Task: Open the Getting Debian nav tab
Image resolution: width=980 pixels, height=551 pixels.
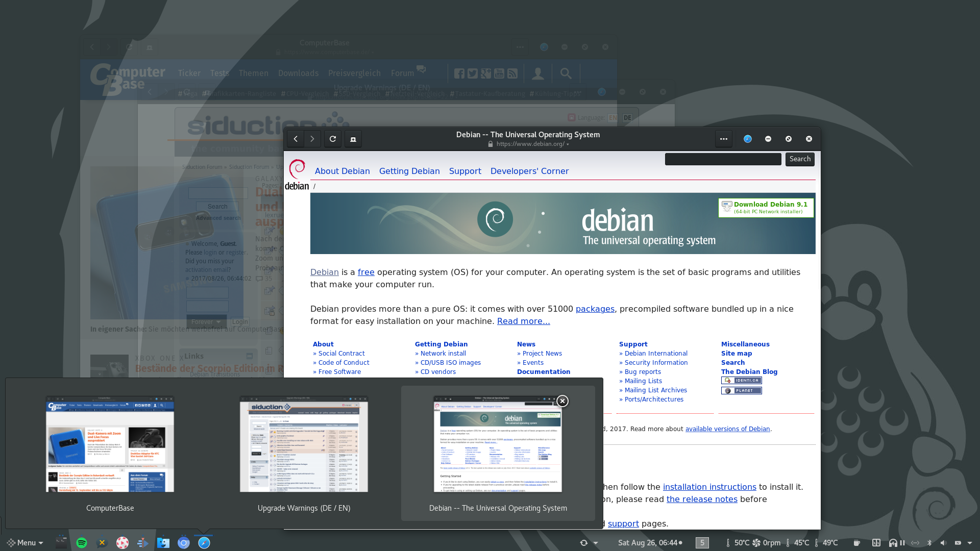Action: [x=409, y=171]
